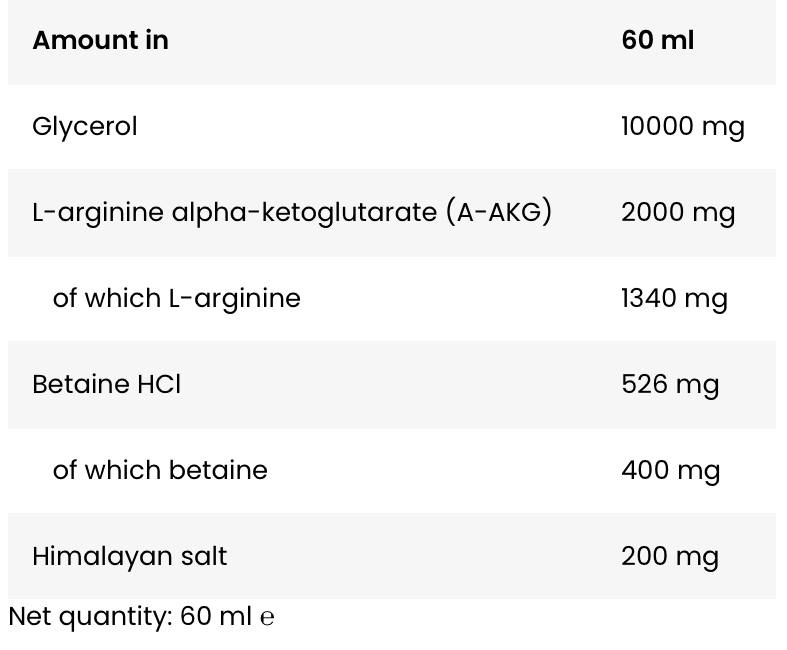The image size is (787, 650).
Task: Select the Glycerol ingredient name
Action: (84, 127)
